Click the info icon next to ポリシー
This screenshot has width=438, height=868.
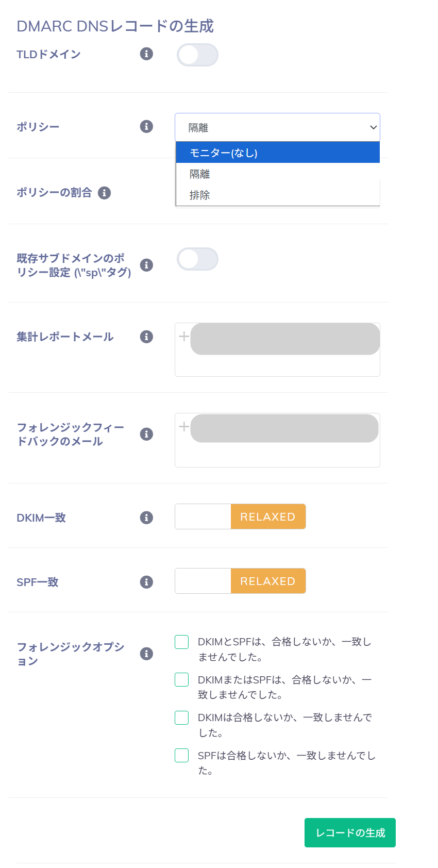click(146, 126)
